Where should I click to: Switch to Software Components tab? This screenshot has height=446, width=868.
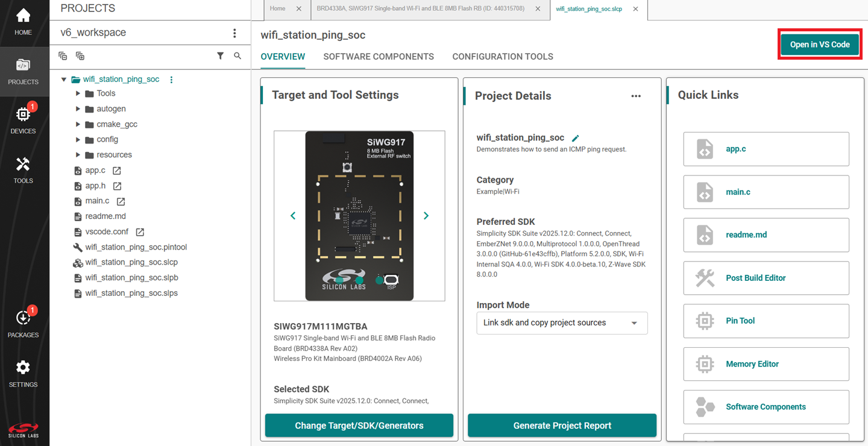[378, 57]
